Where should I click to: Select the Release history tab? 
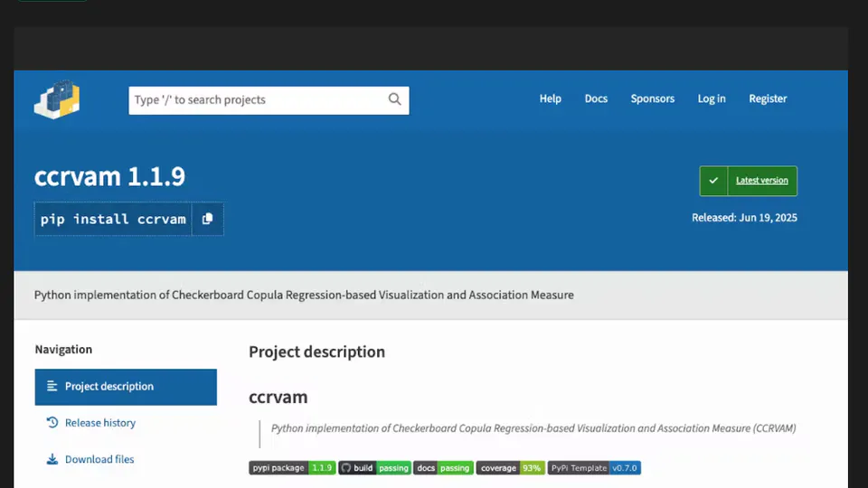point(99,423)
